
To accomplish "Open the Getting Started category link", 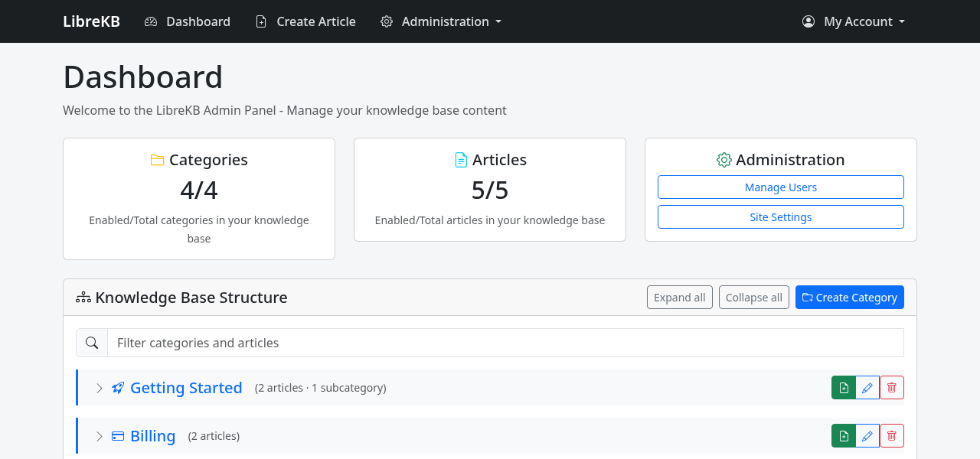I will click(186, 388).
